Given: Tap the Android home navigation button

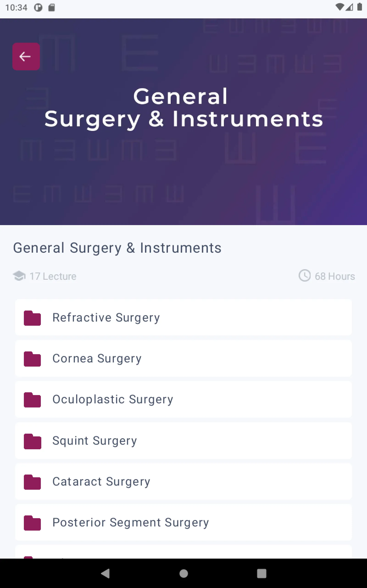Looking at the screenshot, I should click(x=183, y=574).
